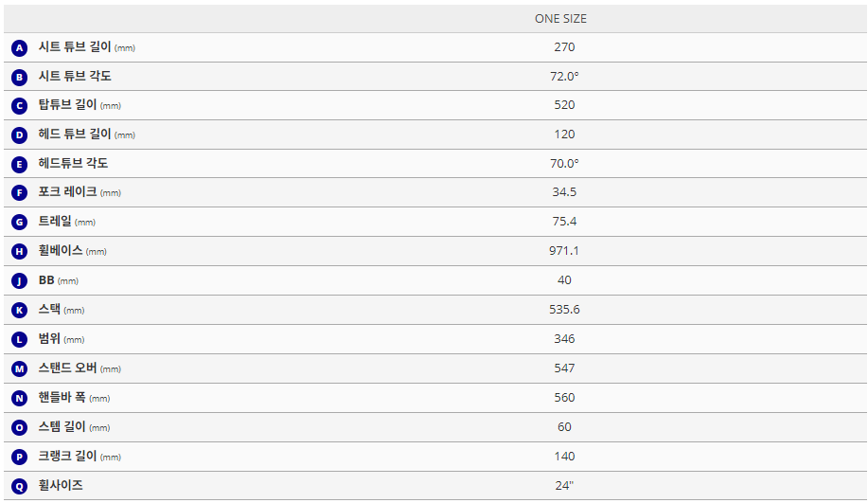Viewport: 868px width, 503px height.
Task: Click the blue B circle icon
Action: coord(19,77)
